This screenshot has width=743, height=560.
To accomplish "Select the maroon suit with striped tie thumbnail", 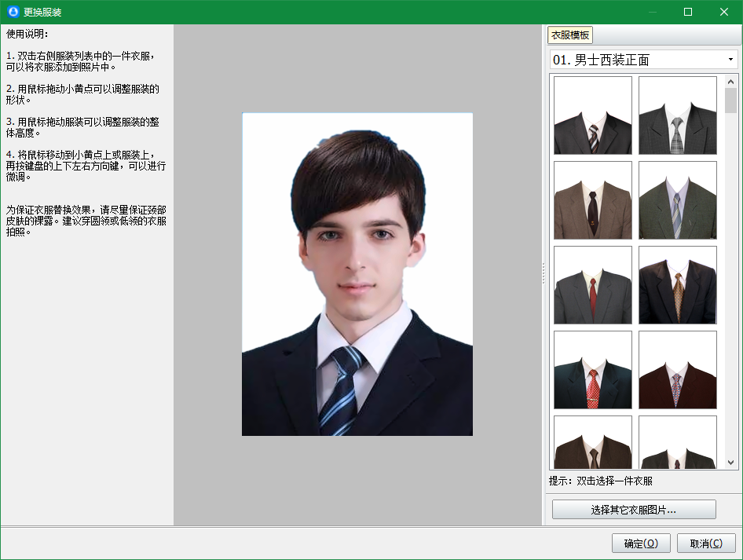I will [677, 369].
